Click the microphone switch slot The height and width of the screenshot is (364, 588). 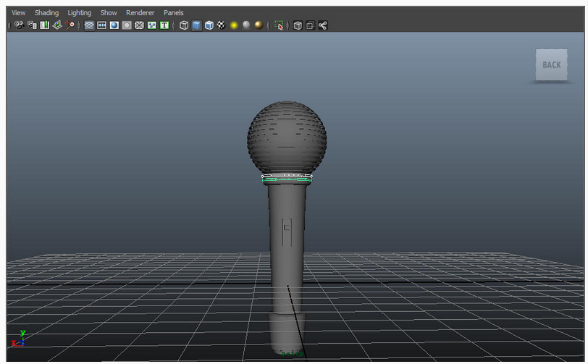[x=287, y=232]
